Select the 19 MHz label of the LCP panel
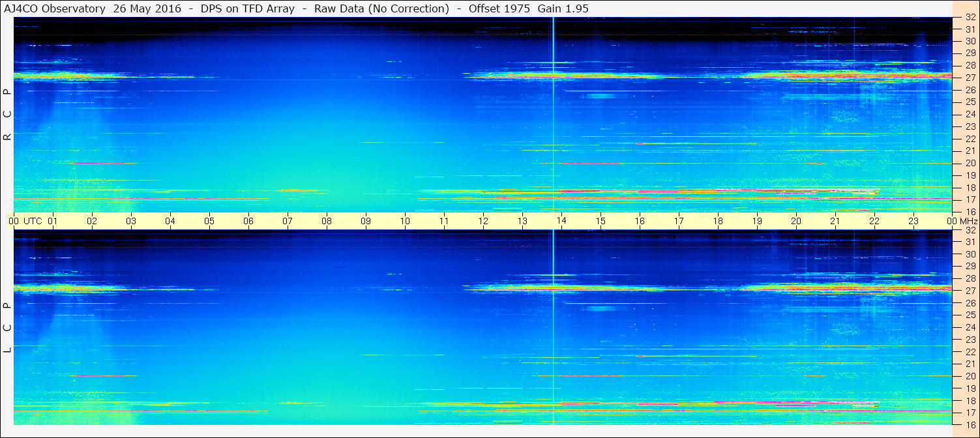 click(x=970, y=388)
